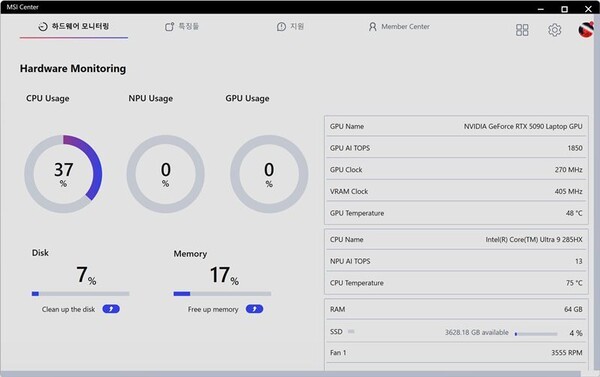Minimize the MSI Center window
600x377 pixels.
[541, 9]
